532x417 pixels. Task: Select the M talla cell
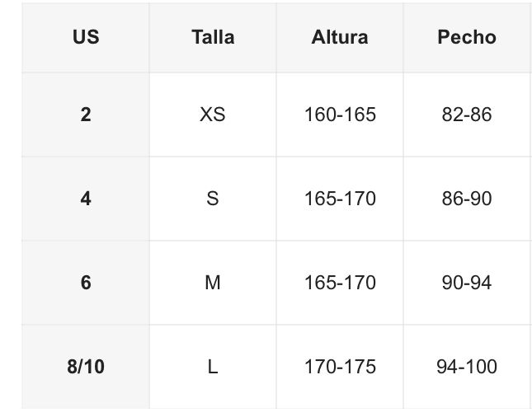(x=213, y=283)
